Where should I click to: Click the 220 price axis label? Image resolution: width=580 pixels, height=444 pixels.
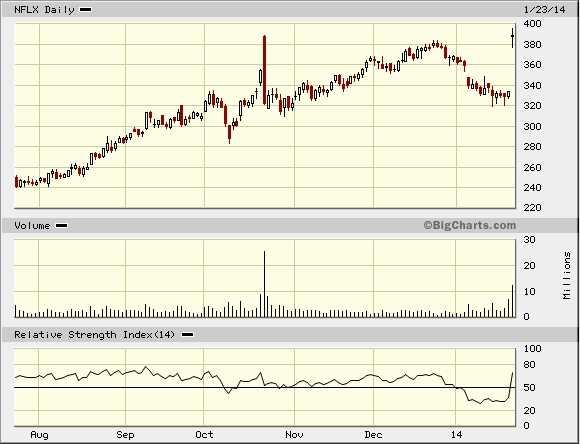[x=532, y=208]
